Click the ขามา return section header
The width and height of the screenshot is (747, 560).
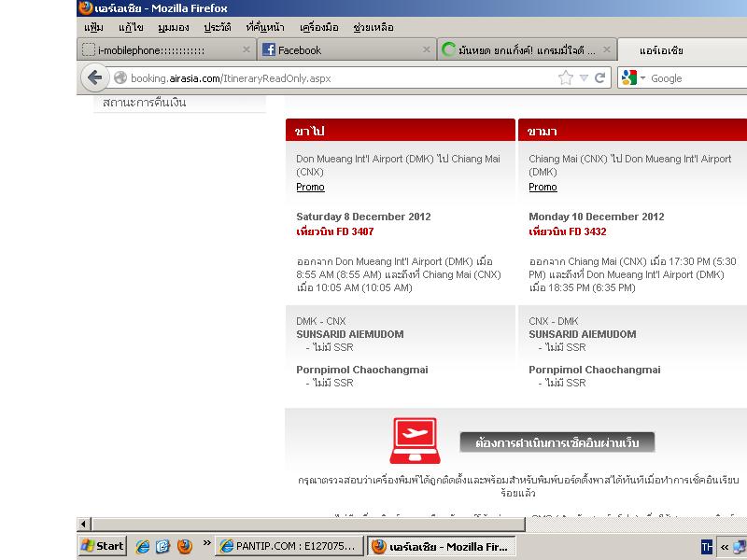pos(633,130)
